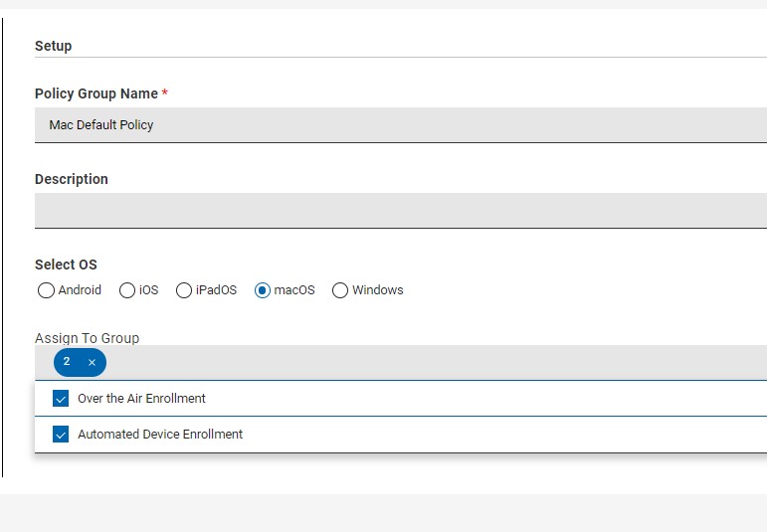Click the Setup section heading
767x532 pixels.
(x=54, y=46)
